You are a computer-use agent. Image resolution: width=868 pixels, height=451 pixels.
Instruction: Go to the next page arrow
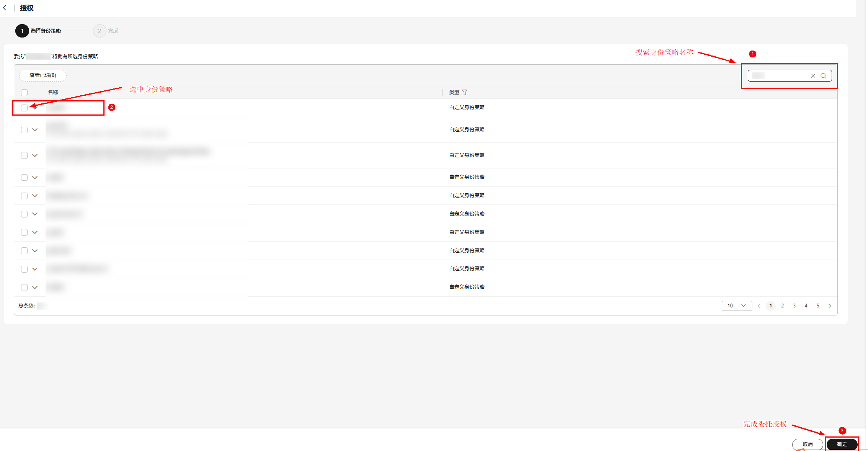tap(830, 306)
